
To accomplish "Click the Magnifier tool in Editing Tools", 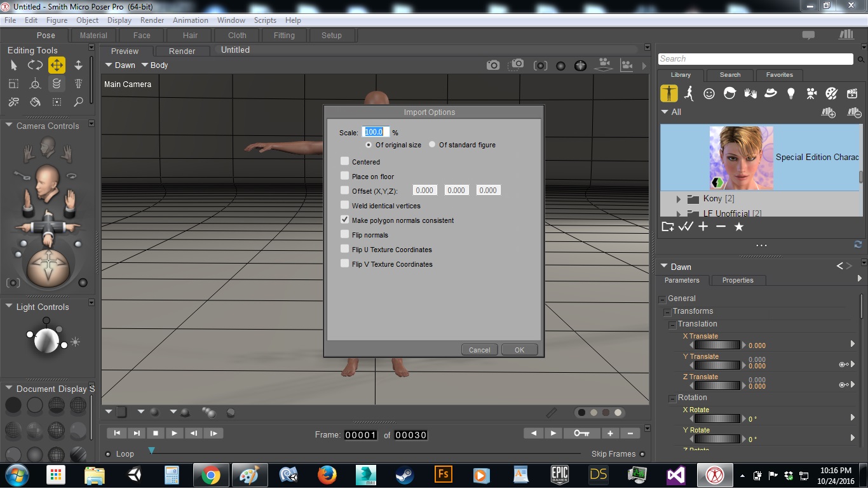I will coord(78,102).
